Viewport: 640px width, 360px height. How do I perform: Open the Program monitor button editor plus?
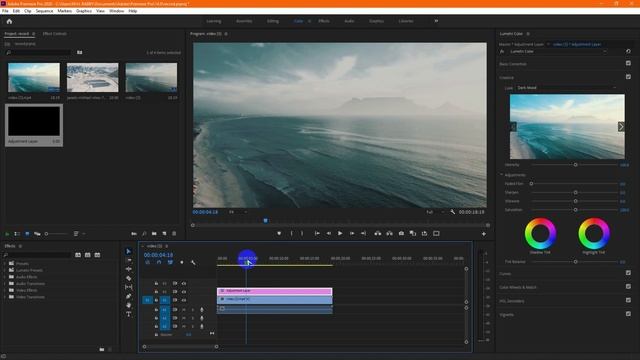(x=484, y=234)
